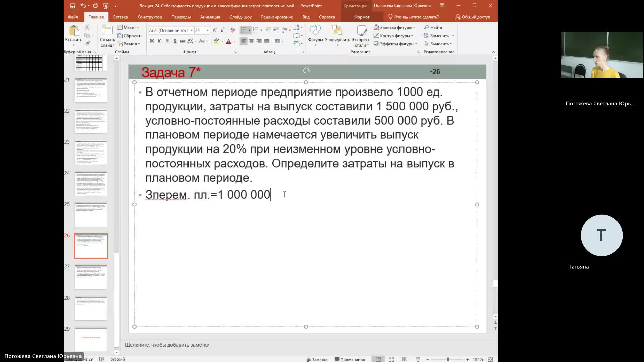Toggle bulleted list formatting
Screen dimensions: 644x362
click(x=244, y=30)
